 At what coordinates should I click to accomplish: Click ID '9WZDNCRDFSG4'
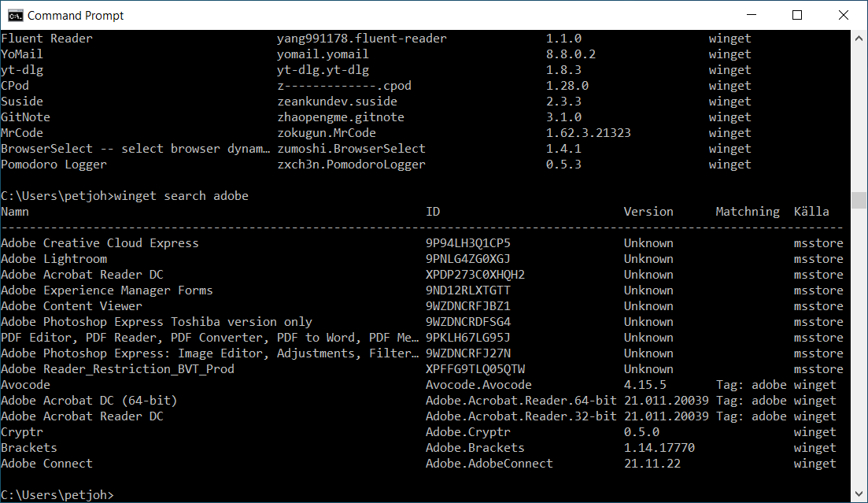click(x=467, y=322)
